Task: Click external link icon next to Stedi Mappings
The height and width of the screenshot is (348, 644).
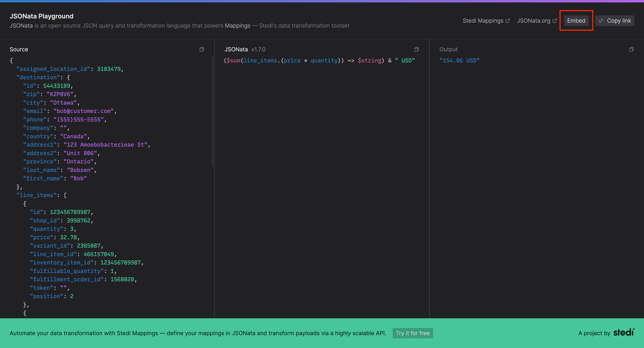Action: click(507, 21)
